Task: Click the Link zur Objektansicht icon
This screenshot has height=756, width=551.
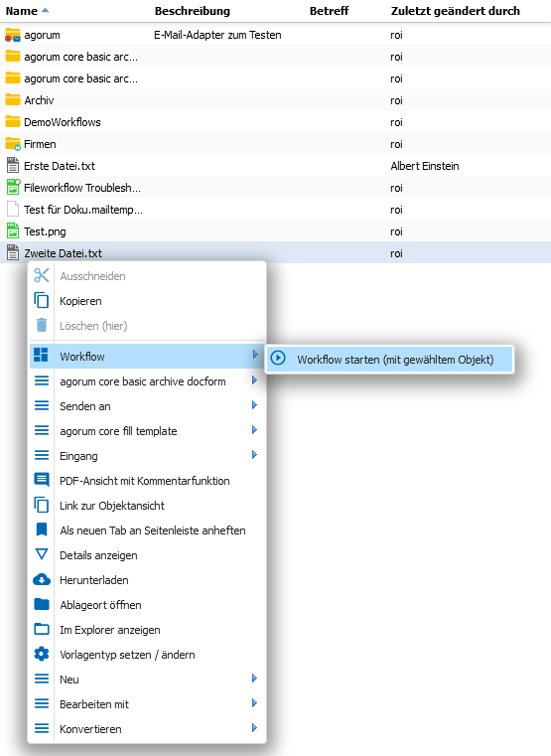Action: (42, 505)
